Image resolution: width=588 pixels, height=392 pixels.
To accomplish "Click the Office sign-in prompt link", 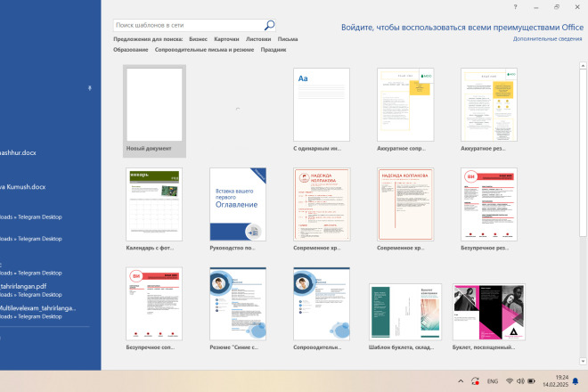I will pos(462,28).
